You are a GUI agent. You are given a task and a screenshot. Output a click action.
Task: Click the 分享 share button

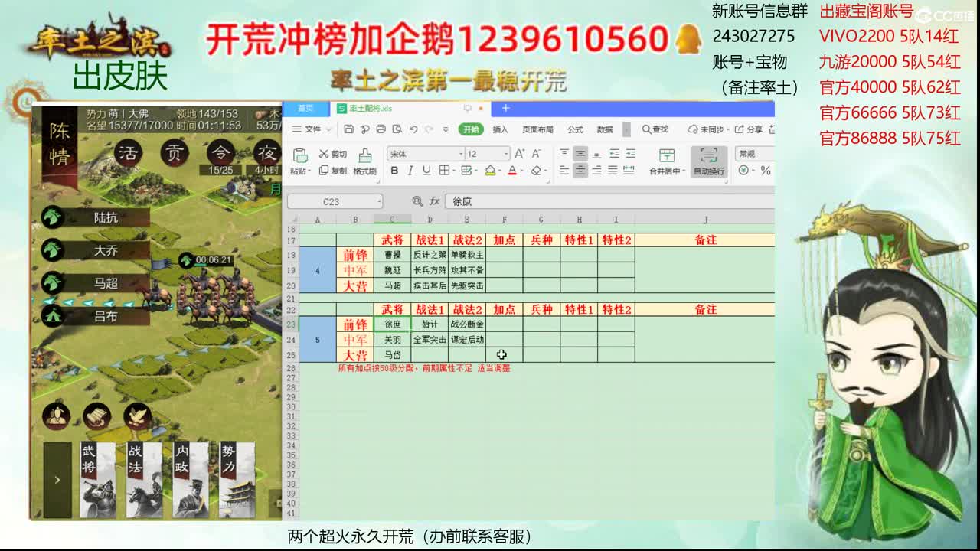tap(750, 129)
